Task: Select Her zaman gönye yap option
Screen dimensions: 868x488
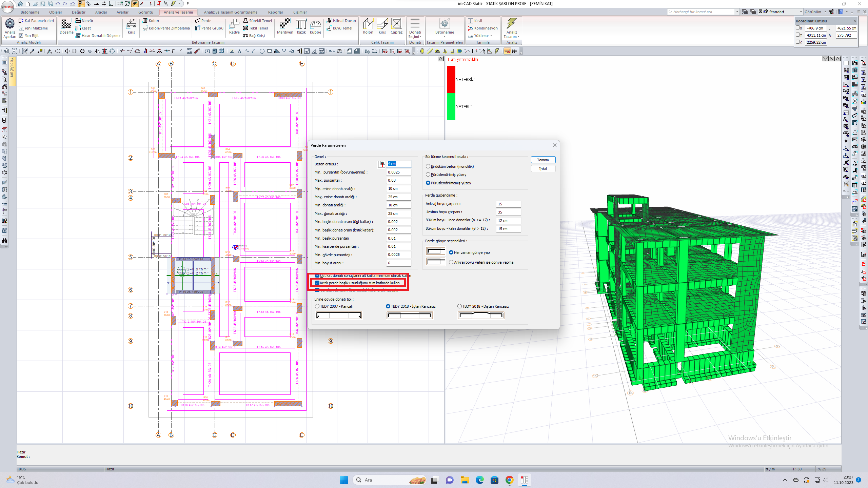Action: 451,252
